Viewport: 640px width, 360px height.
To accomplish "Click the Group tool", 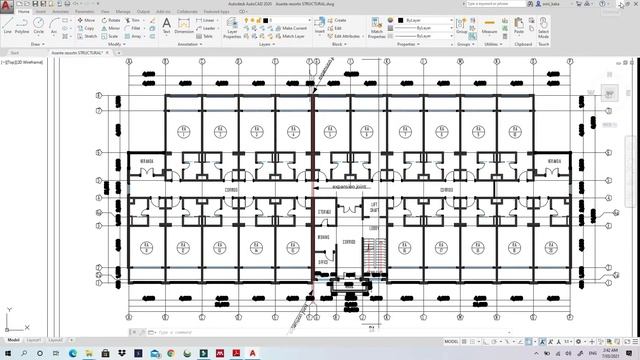I will coord(461,25).
